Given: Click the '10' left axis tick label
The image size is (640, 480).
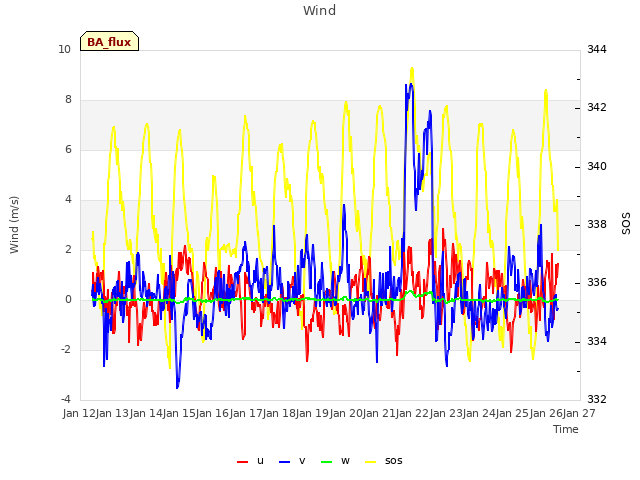Looking at the screenshot, I should [64, 49].
